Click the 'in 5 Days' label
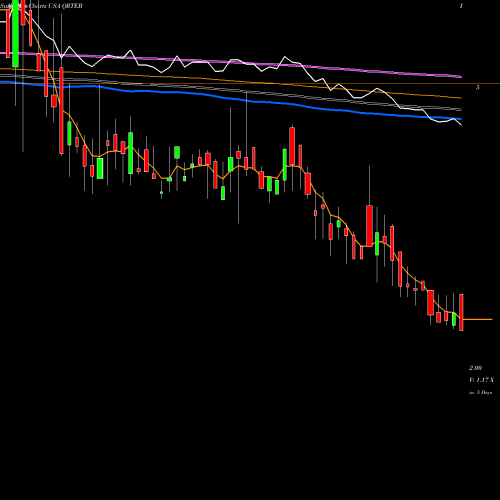This screenshot has height=500, width=500. pyautogui.click(x=480, y=393)
